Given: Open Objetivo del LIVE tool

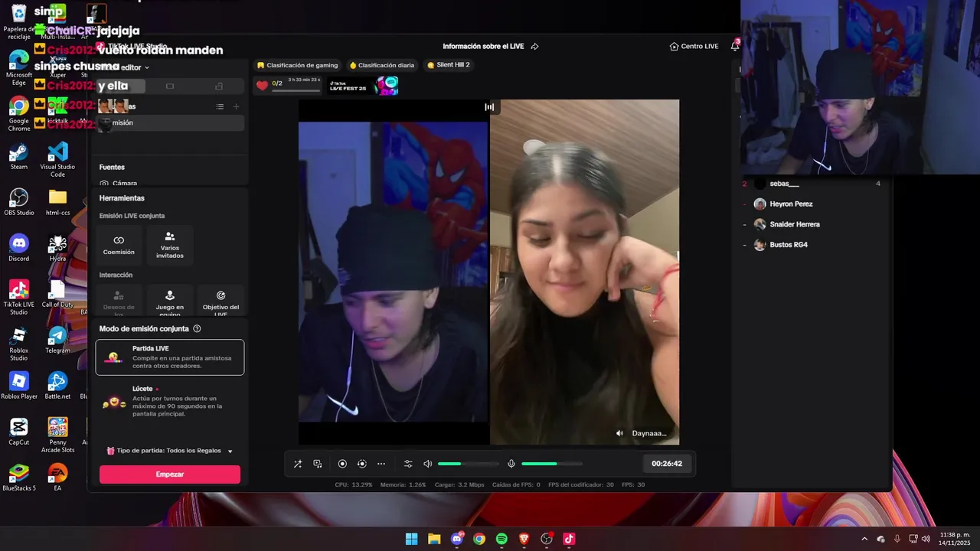Looking at the screenshot, I should click(x=220, y=302).
